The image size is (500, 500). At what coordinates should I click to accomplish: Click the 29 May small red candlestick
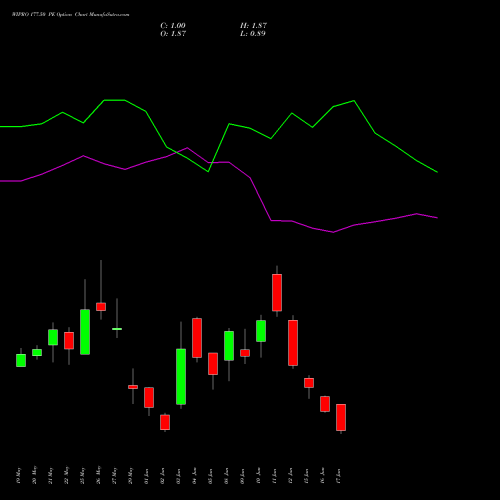133,387
